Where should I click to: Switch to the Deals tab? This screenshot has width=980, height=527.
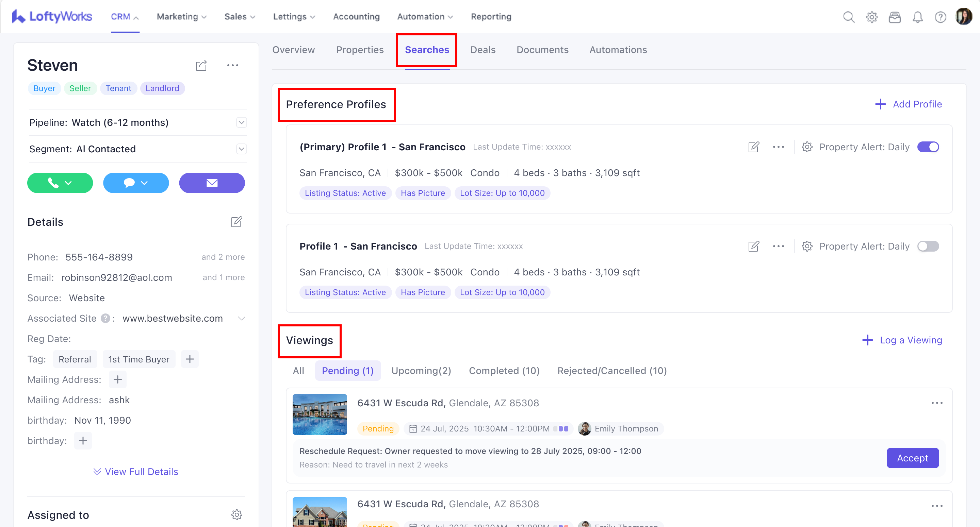pyautogui.click(x=483, y=50)
